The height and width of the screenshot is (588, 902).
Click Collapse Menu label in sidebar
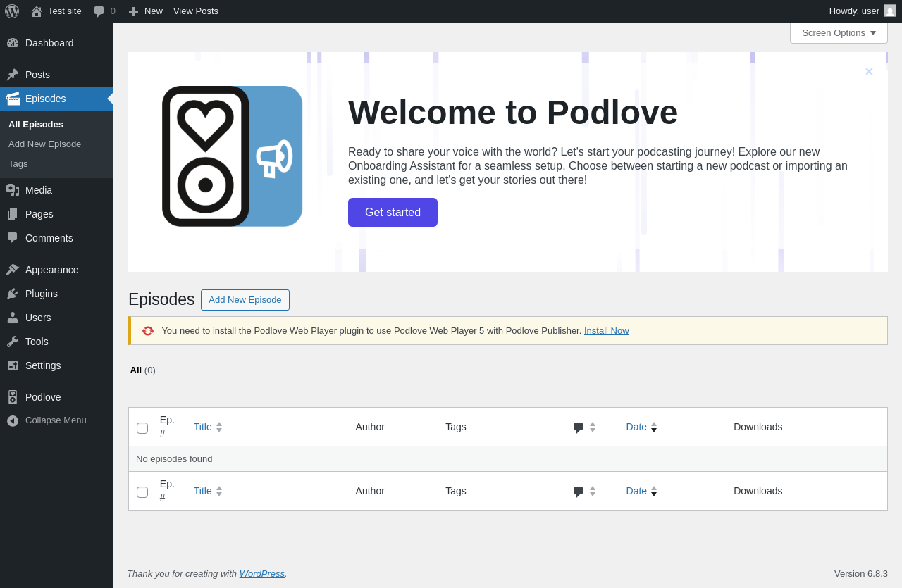click(56, 420)
